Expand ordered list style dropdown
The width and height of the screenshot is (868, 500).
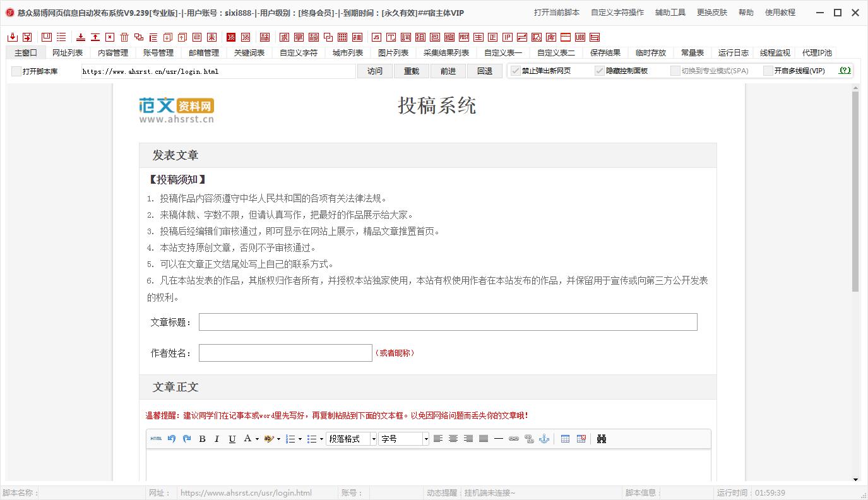[300, 439]
